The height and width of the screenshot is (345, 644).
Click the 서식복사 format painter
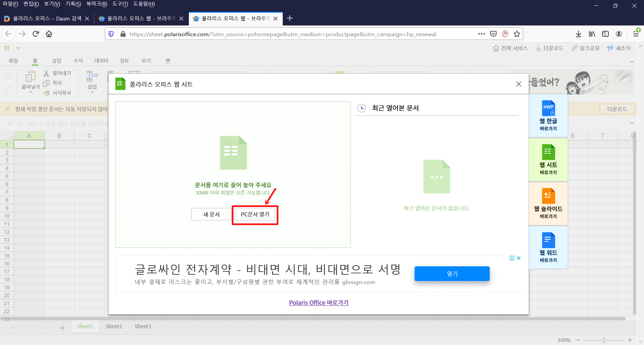pyautogui.click(x=57, y=93)
